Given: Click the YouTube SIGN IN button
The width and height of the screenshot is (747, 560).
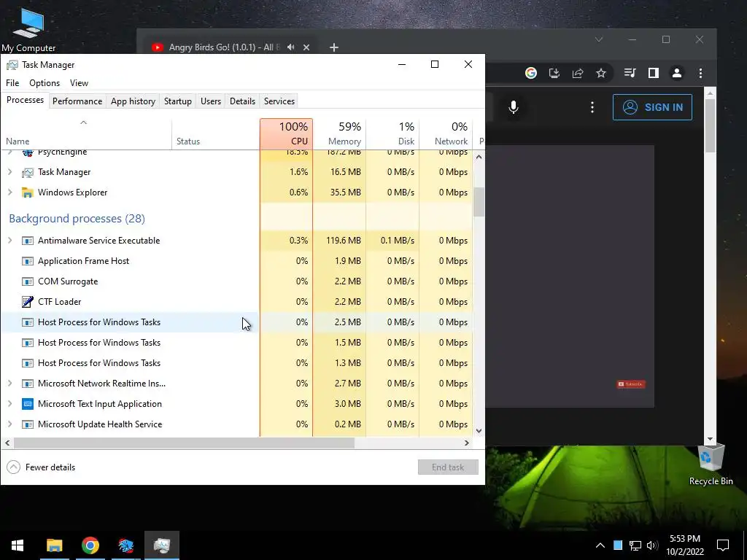Looking at the screenshot, I should (x=652, y=107).
